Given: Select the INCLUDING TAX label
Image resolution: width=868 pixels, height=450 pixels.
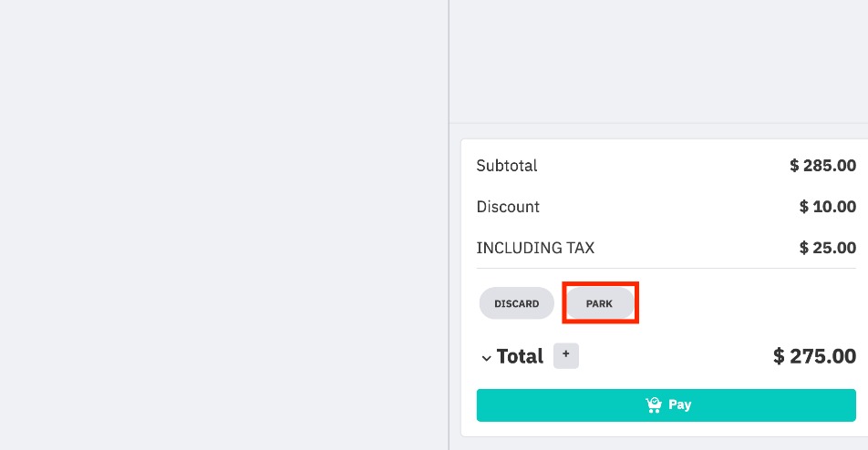Looking at the screenshot, I should click(x=535, y=247).
